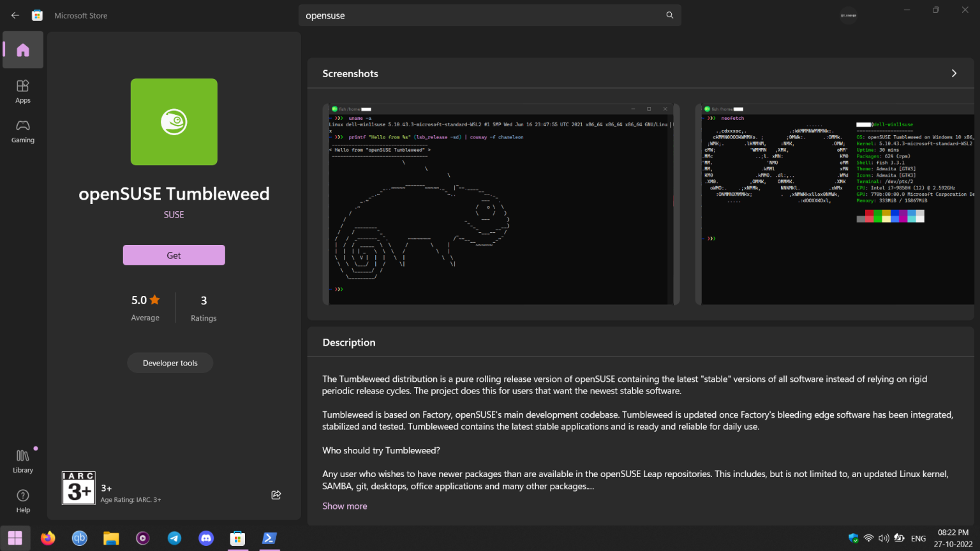The height and width of the screenshot is (551, 980).
Task: Click the IARC 3+ age rating badge
Action: (78, 488)
